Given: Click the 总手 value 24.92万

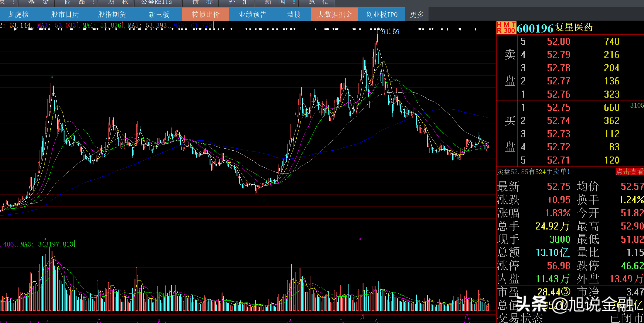Looking at the screenshot, I should [553, 226].
